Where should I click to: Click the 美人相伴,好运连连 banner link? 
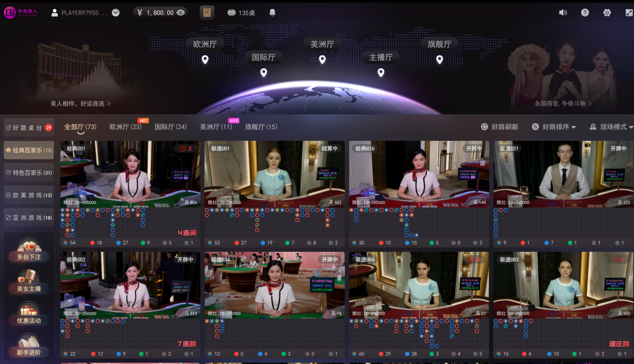80,103
